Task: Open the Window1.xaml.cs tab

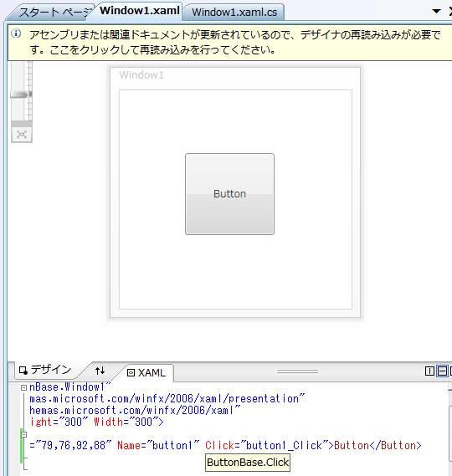Action: tap(234, 13)
